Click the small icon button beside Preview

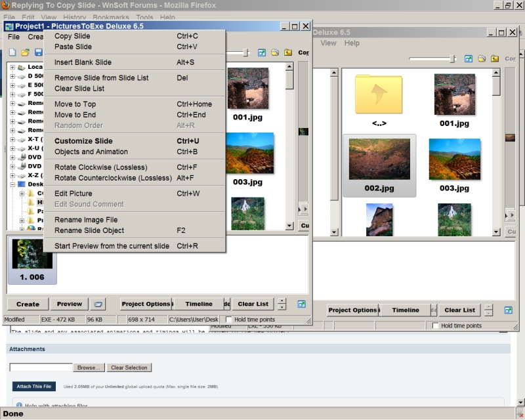pos(98,304)
